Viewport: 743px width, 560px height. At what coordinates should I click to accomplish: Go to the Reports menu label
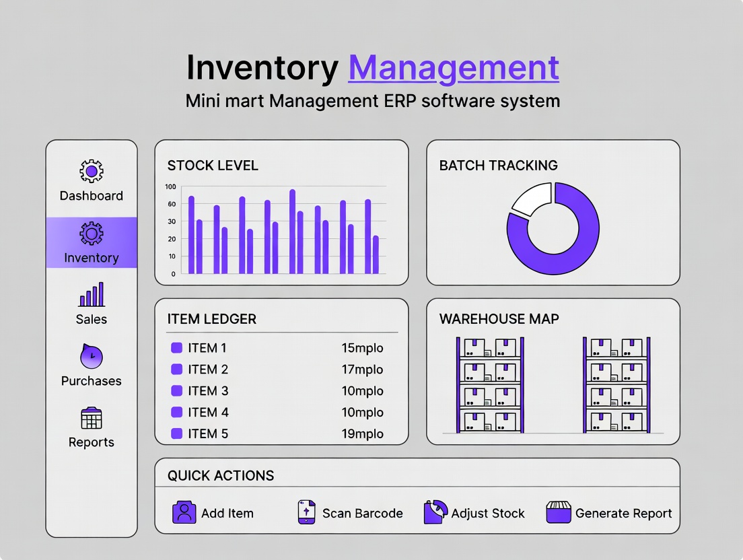(x=91, y=442)
